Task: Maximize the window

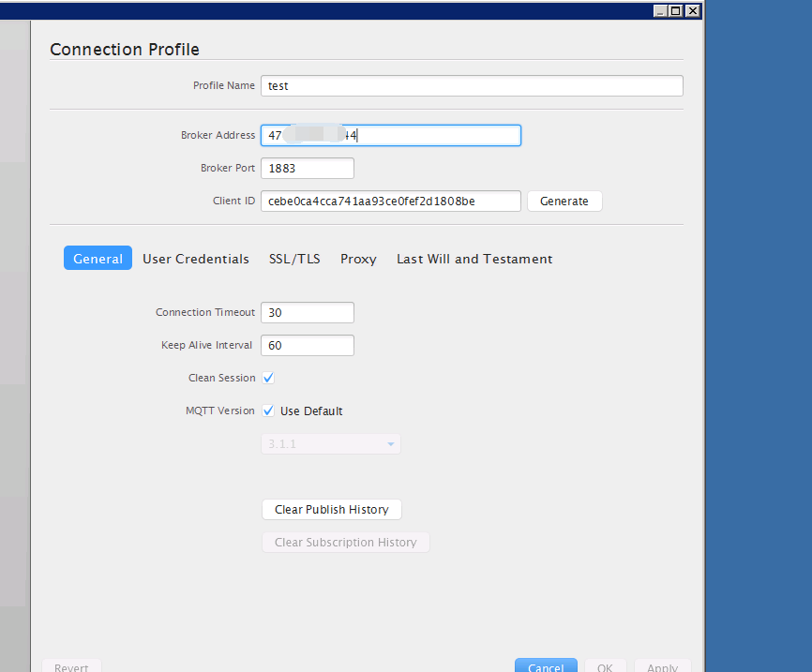Action: 676,11
